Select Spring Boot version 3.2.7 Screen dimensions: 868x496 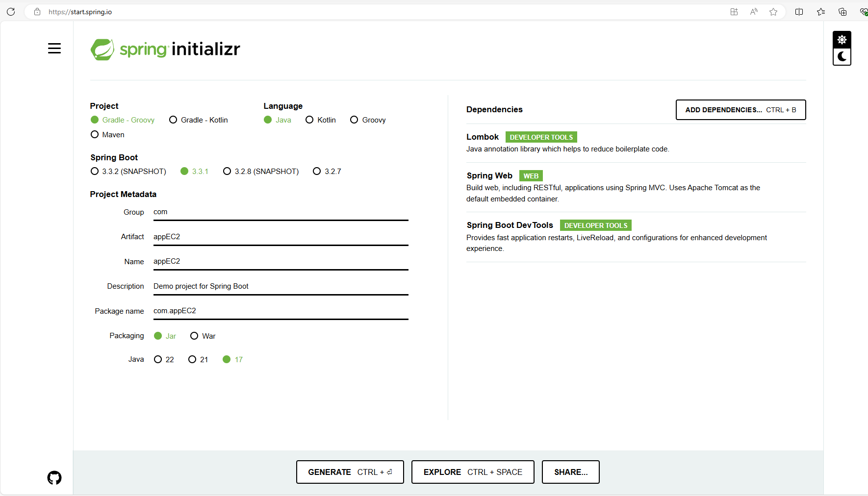327,172
